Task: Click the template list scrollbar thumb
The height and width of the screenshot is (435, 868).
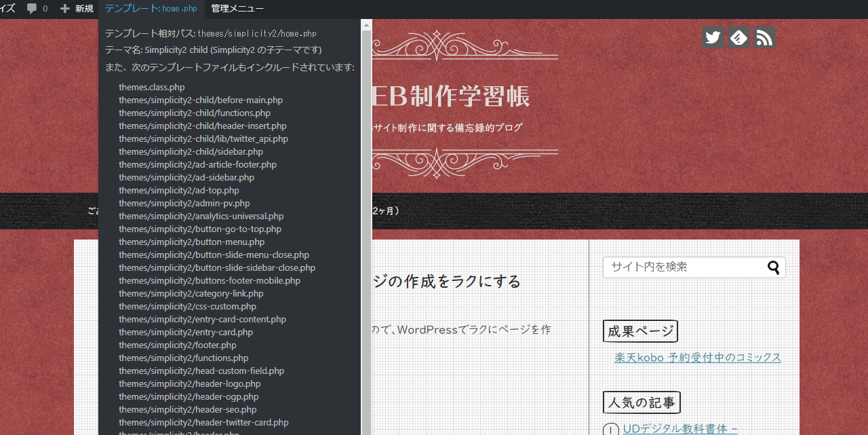Action: tap(366, 231)
